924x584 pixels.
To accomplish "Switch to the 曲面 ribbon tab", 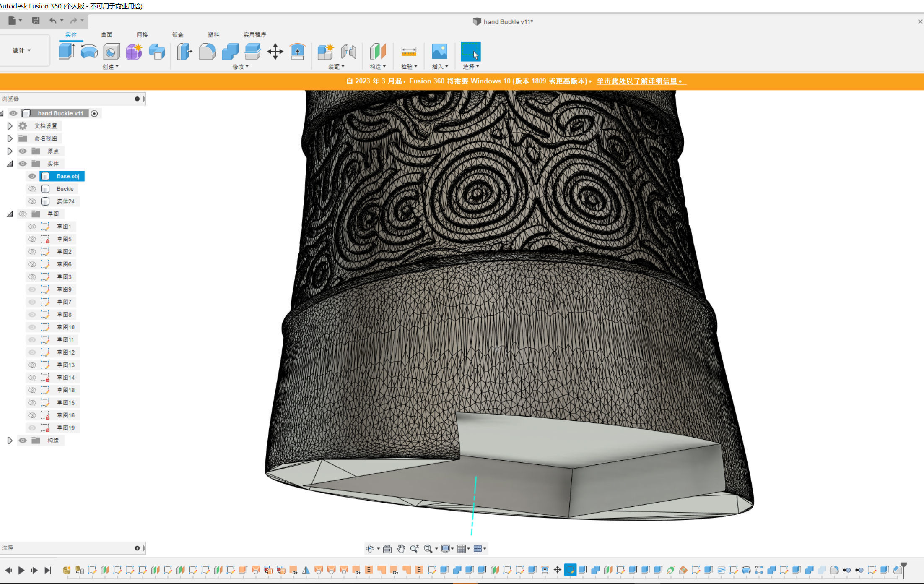I will coord(106,34).
